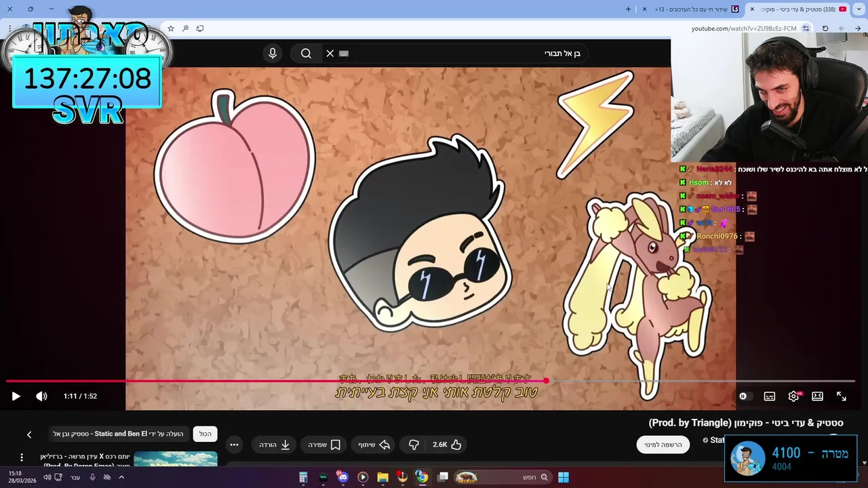The width and height of the screenshot is (868, 488).
Task: Click the video title סטטיק & עדי ביטי - פוקימון
Action: [x=746, y=423]
